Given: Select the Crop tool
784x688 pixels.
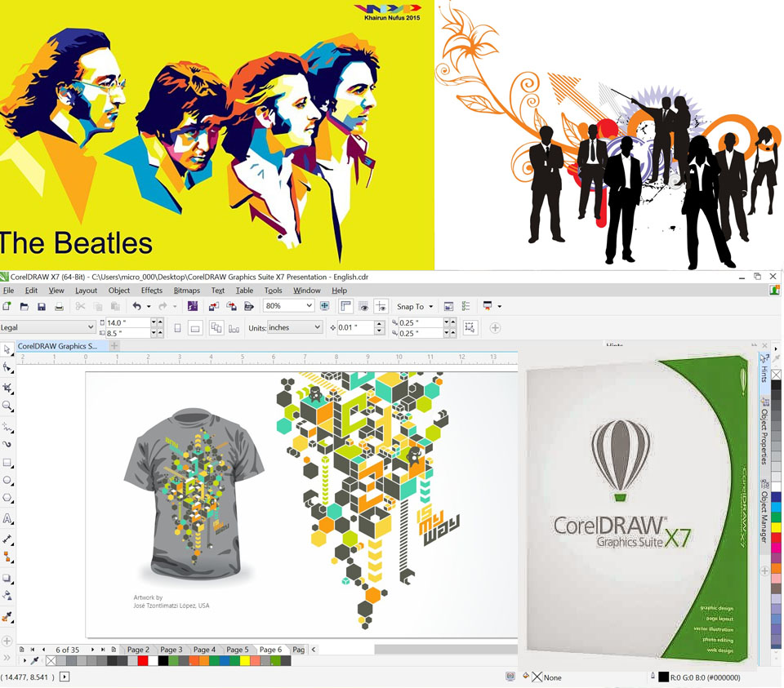Looking at the screenshot, I should pyautogui.click(x=7, y=388).
